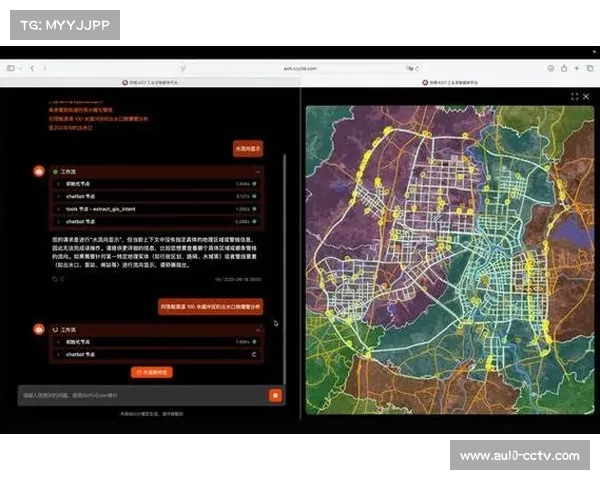Click the third orange suggested prompt line

[x=70, y=127]
